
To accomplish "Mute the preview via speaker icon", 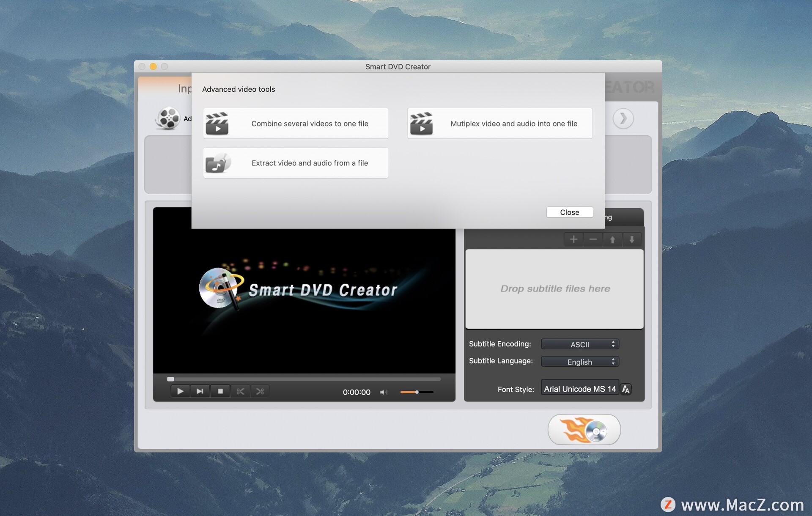I will [x=384, y=392].
